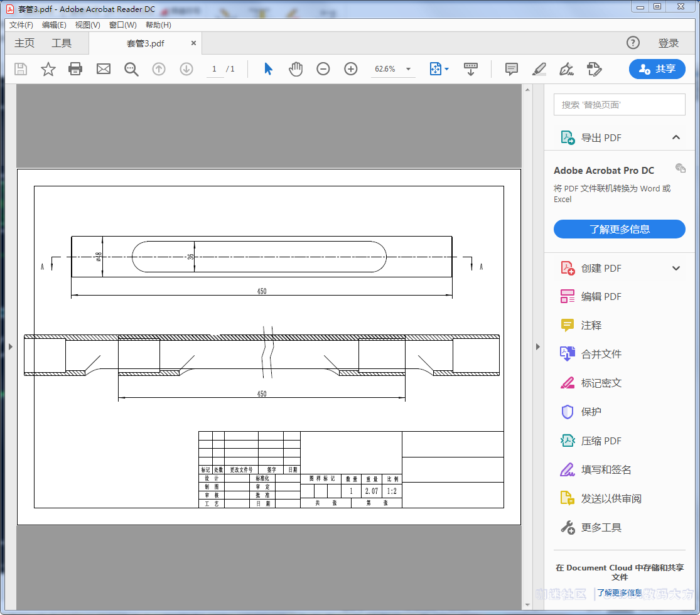The image size is (700, 615).
Task: Collapse the right tools pane arrow
Action: pos(537,347)
